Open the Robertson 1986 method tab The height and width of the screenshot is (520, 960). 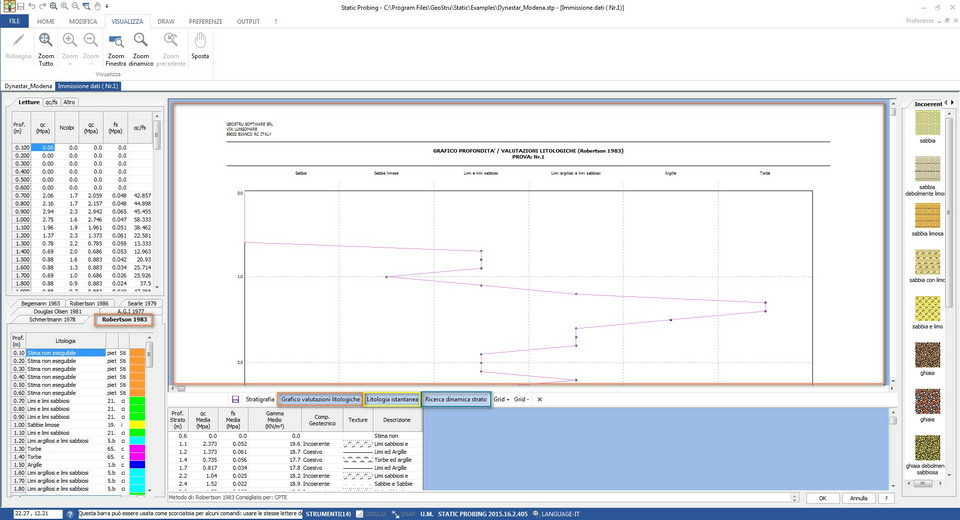point(89,303)
